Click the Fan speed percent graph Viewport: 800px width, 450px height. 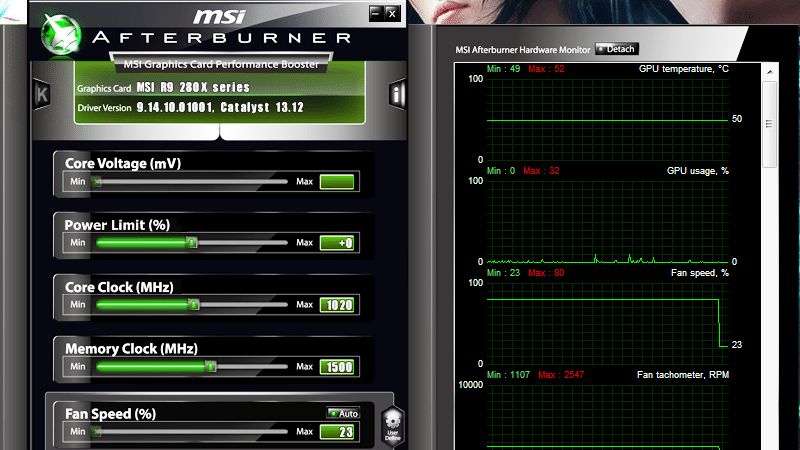[607, 323]
